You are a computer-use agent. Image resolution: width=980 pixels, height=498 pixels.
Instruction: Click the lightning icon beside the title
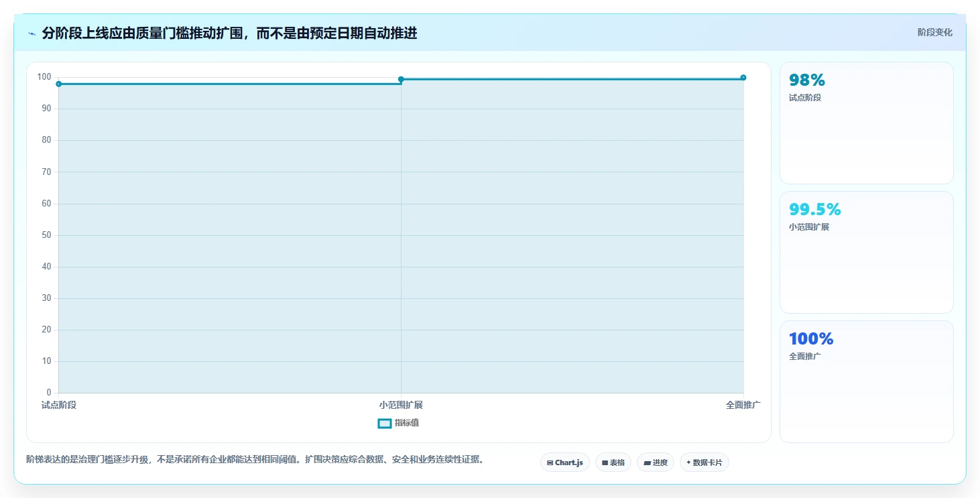[x=32, y=34]
